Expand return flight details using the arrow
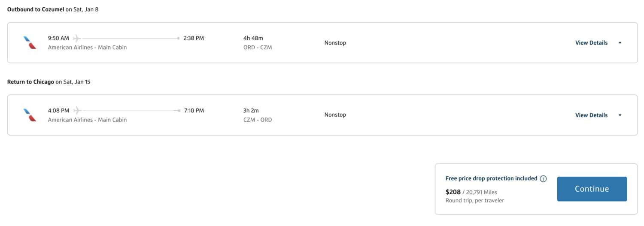This screenshot has width=644, height=226. coord(620,115)
